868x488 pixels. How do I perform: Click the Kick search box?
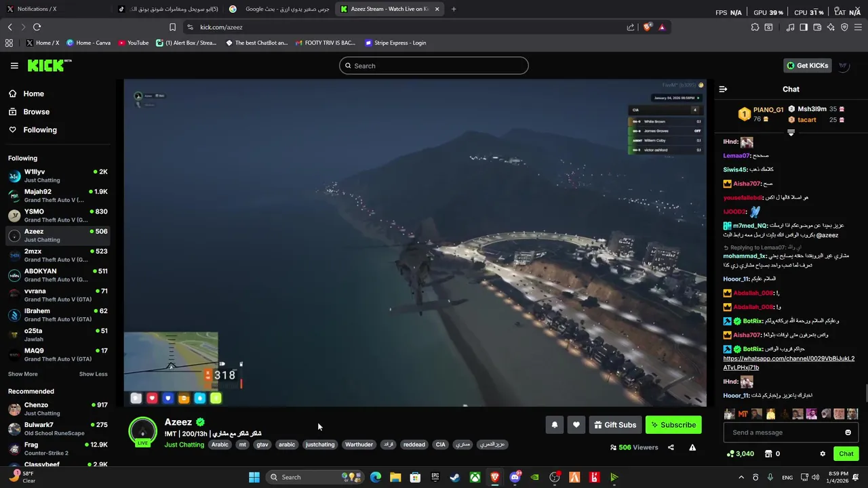click(x=434, y=66)
